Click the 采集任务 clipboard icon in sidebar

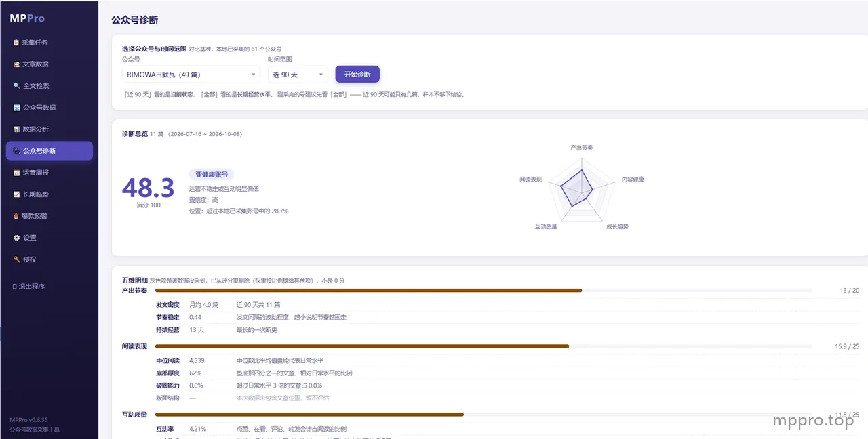click(16, 43)
